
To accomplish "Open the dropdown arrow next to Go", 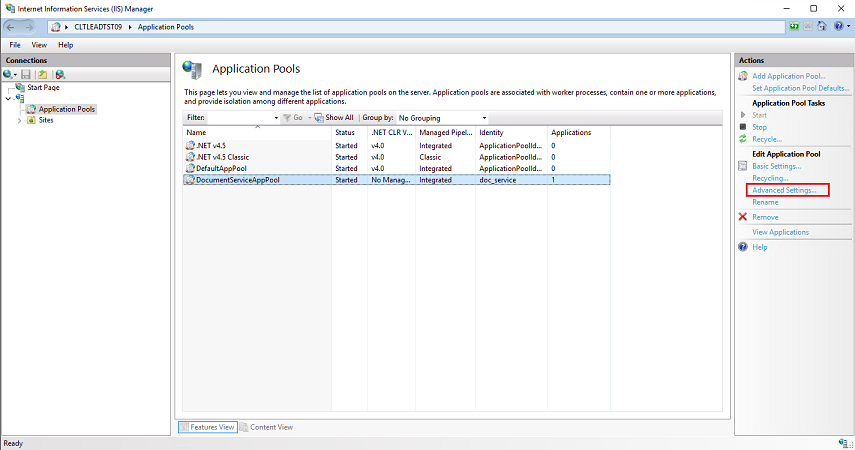I will (310, 118).
